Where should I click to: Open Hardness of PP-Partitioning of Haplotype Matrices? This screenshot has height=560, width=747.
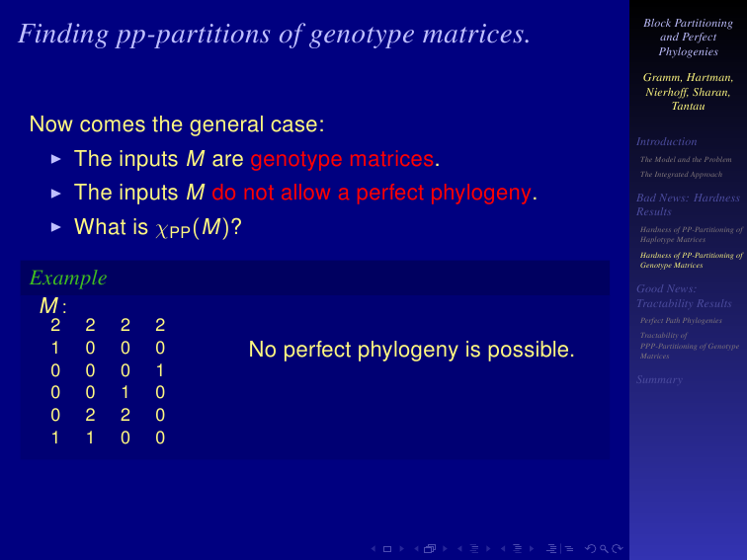tap(692, 234)
